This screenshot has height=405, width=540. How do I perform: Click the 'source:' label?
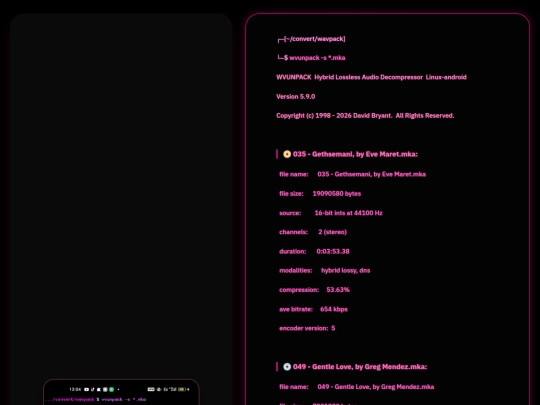pos(290,213)
